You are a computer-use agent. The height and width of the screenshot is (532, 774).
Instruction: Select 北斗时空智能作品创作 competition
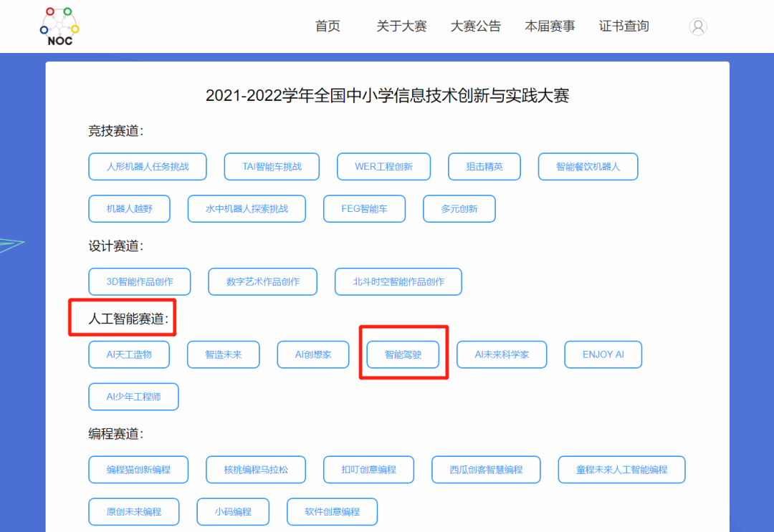coord(398,281)
